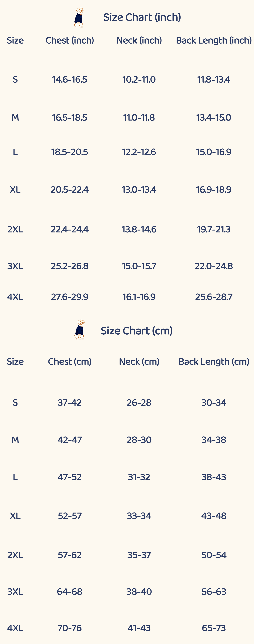The image size is (254, 644).
Task: Click the dog icon beside Size Chart (inch)
Action: [x=79, y=17]
